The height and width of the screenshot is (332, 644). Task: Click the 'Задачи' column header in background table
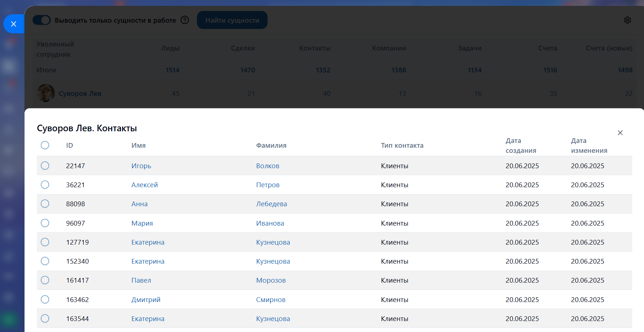tap(470, 48)
